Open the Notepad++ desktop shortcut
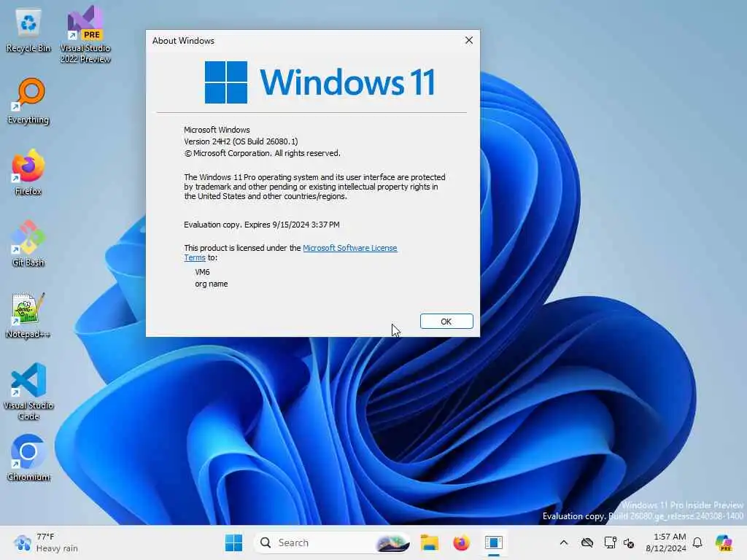 (28, 315)
